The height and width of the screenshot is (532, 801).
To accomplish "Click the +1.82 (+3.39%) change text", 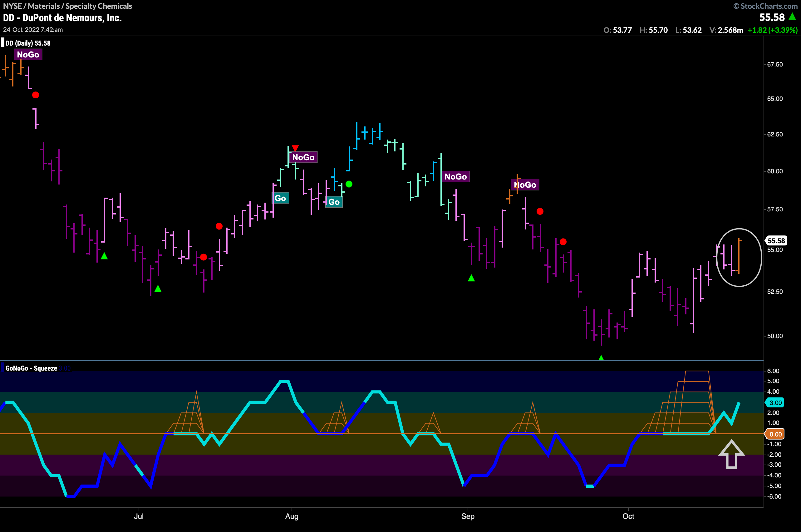I will (x=773, y=30).
